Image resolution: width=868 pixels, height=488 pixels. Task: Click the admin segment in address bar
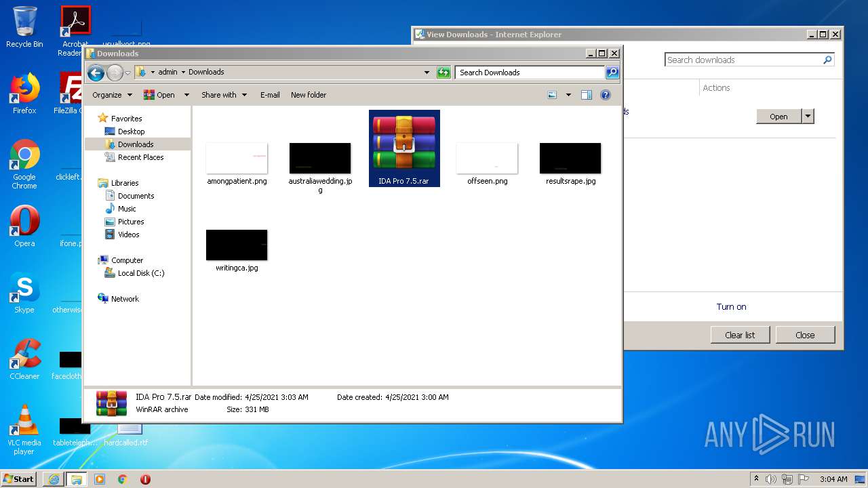pos(167,72)
